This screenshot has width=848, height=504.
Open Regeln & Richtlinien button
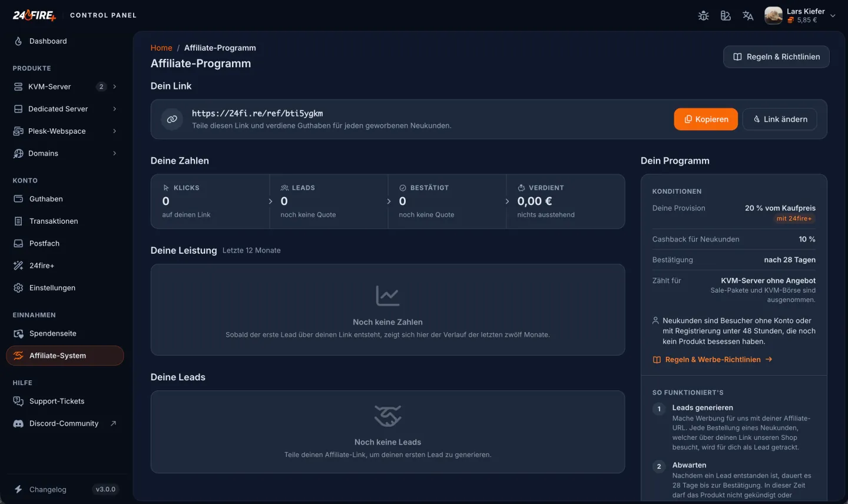pos(776,57)
